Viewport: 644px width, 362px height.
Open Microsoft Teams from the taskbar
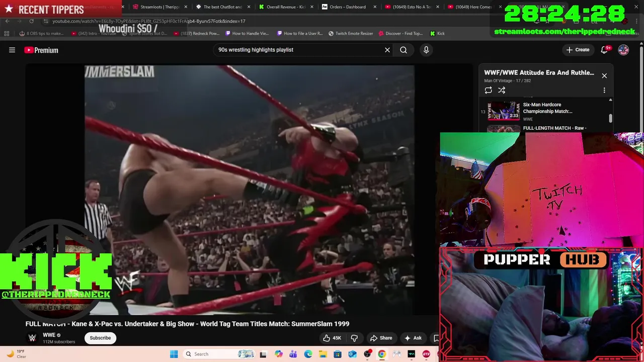pyautogui.click(x=293, y=354)
